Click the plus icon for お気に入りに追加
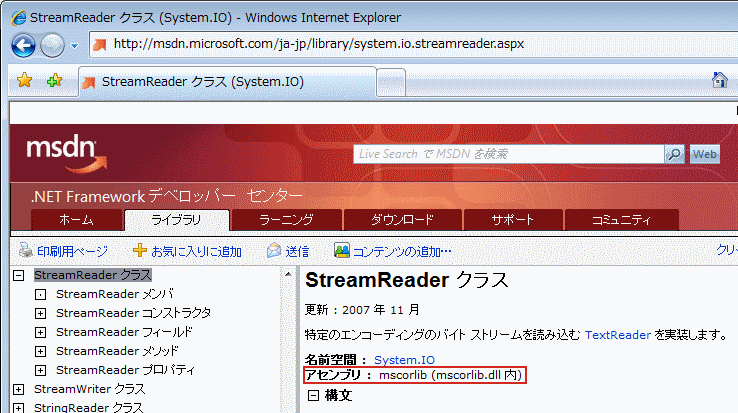 140,250
